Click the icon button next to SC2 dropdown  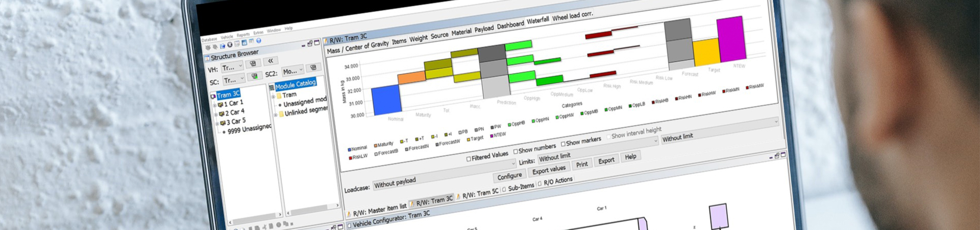point(313,67)
